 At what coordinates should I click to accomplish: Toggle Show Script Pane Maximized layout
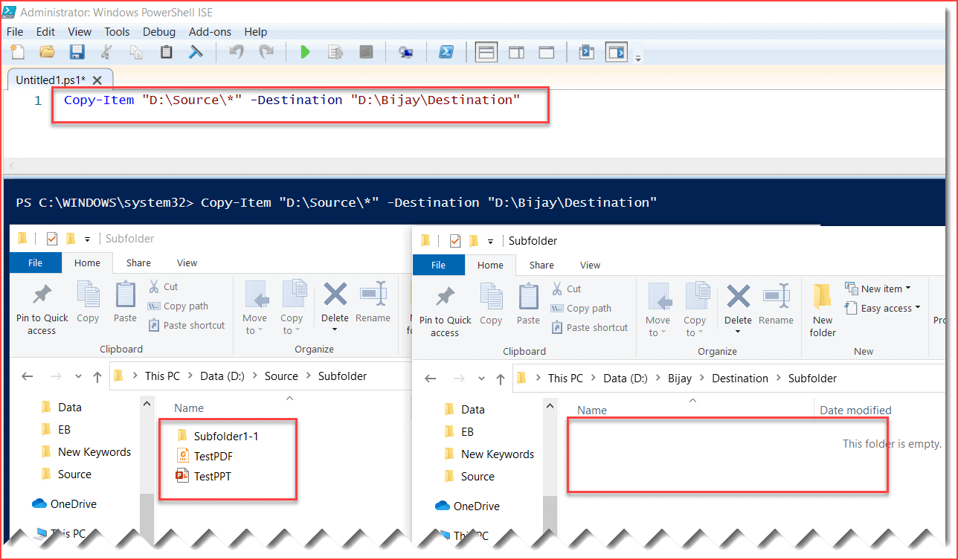(x=547, y=51)
